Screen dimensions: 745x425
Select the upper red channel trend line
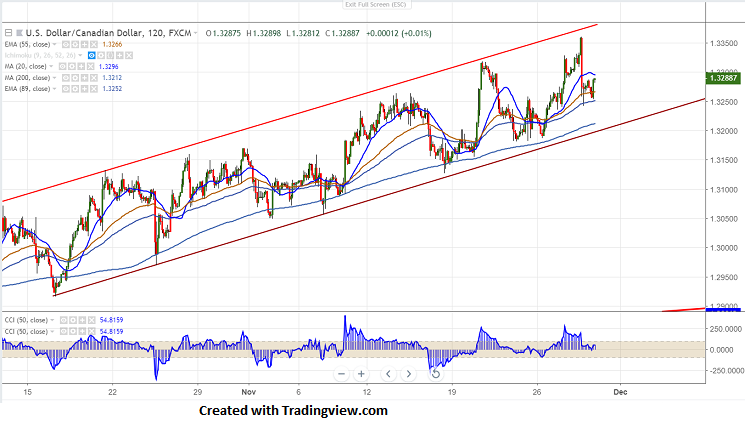[299, 113]
